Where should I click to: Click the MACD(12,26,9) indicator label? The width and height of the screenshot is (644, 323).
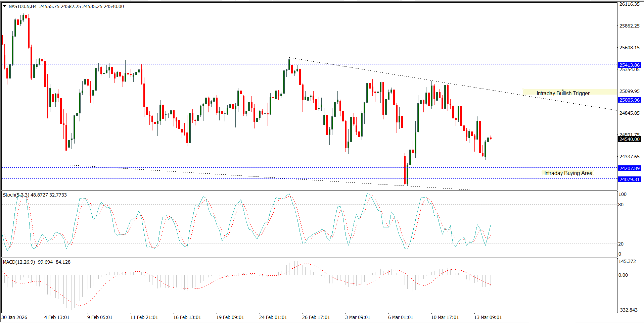[x=19, y=262]
